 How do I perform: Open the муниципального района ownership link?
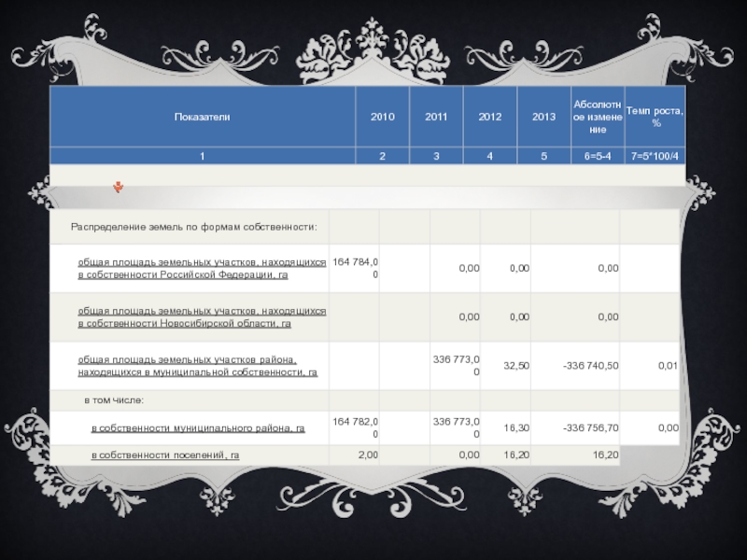click(197, 428)
